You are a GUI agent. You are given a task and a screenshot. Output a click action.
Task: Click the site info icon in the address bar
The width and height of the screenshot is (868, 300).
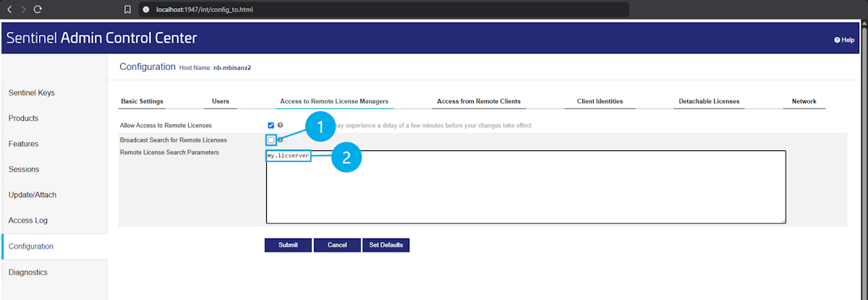(146, 9)
